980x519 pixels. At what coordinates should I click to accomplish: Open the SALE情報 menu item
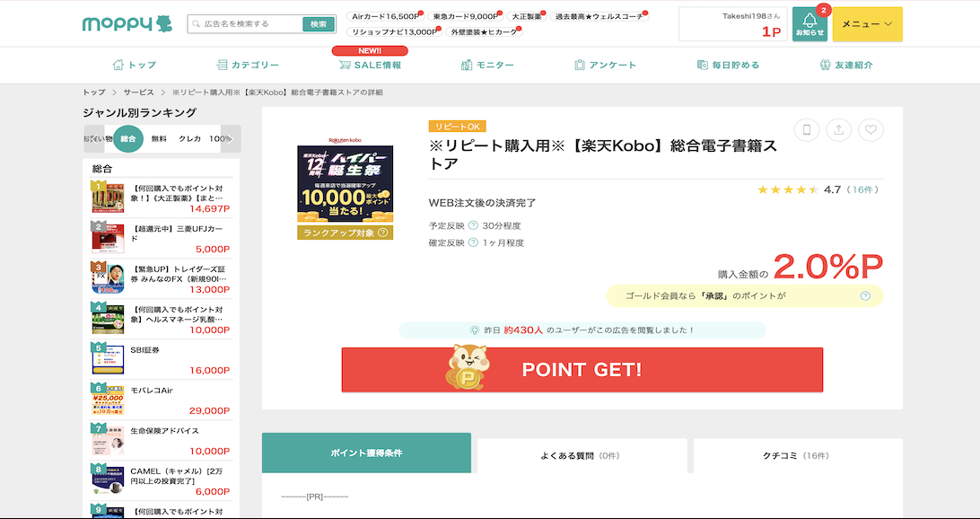click(x=370, y=65)
